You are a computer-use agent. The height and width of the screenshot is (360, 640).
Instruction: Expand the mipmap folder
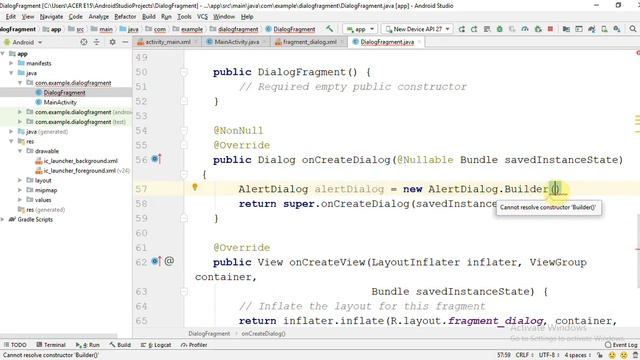pos(20,190)
